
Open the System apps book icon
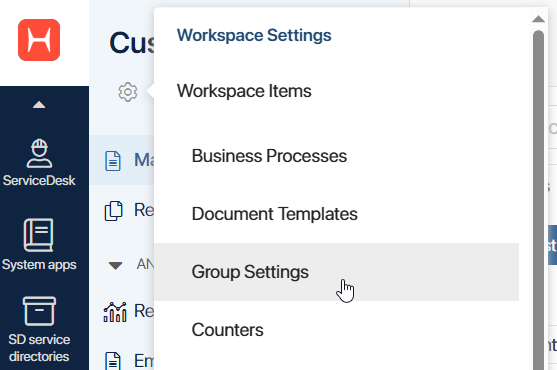pyautogui.click(x=39, y=235)
